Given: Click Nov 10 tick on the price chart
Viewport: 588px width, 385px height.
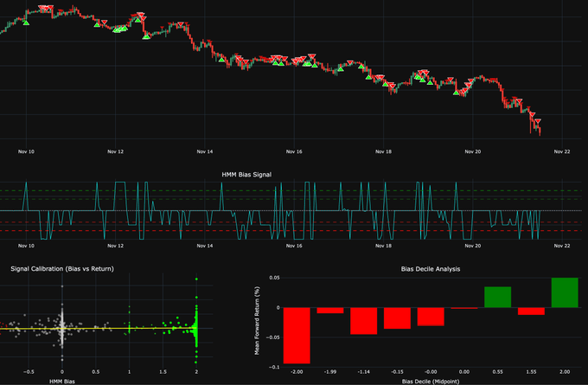Looking at the screenshot, I should tap(26, 151).
